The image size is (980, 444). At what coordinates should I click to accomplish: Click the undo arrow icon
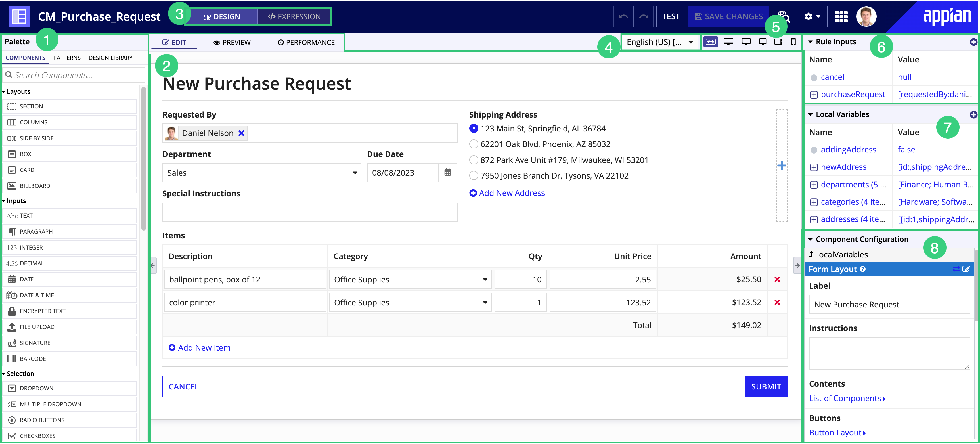tap(625, 17)
